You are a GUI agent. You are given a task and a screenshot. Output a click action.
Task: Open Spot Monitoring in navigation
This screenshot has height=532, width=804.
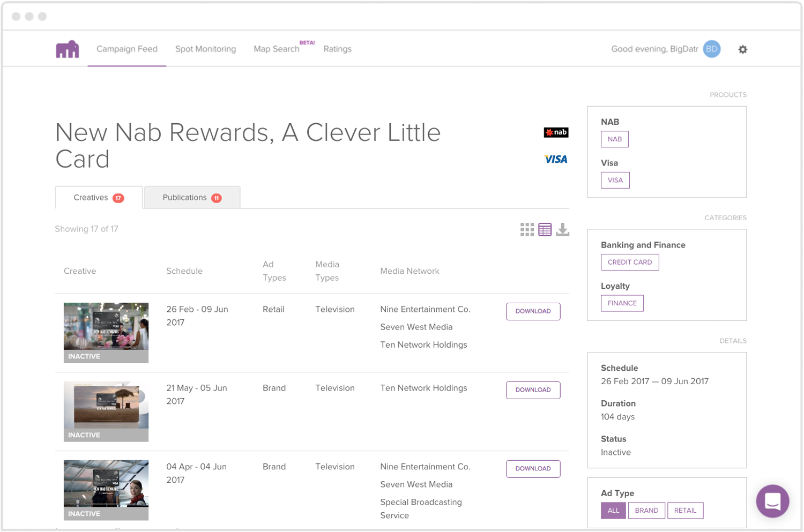[205, 49]
